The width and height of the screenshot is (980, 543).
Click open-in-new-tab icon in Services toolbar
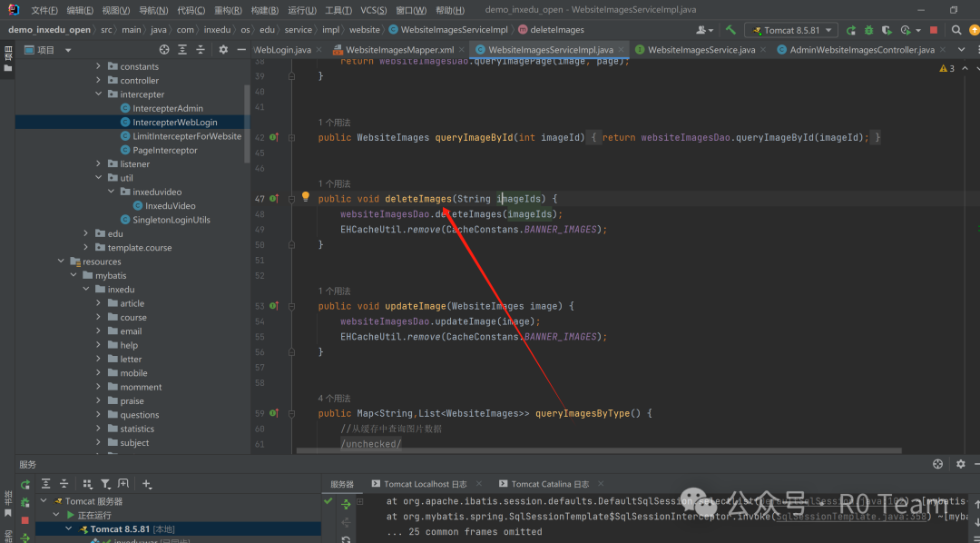click(x=123, y=484)
